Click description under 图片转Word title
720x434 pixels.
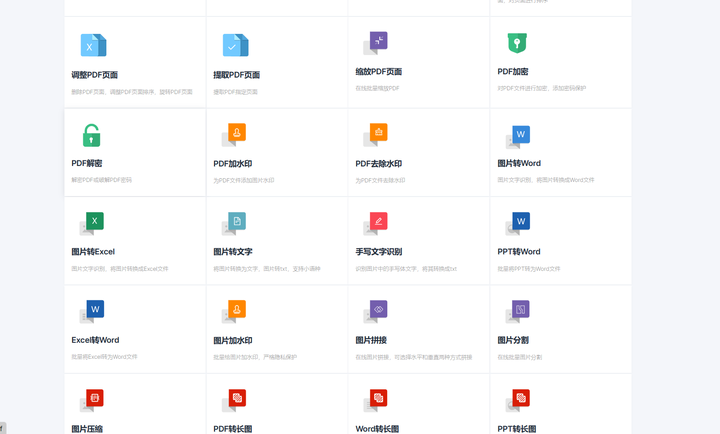[x=546, y=180]
